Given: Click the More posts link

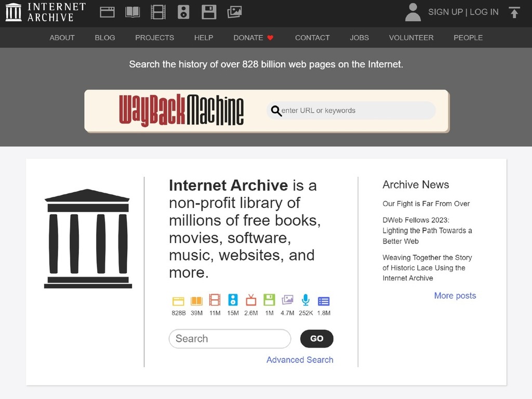Looking at the screenshot, I should pyautogui.click(x=455, y=296).
